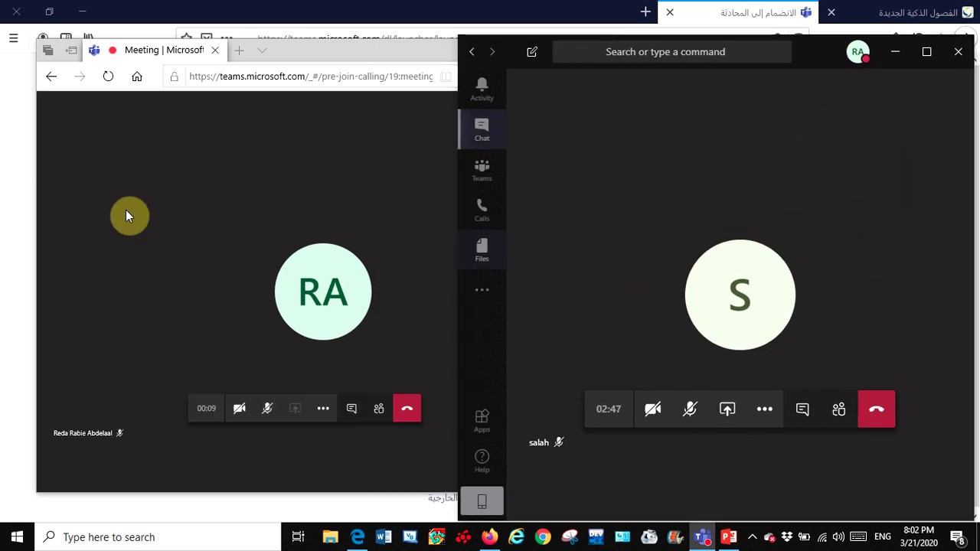Viewport: 980px width, 551px height.
Task: Open Task View on taskbar
Action: [x=298, y=537]
